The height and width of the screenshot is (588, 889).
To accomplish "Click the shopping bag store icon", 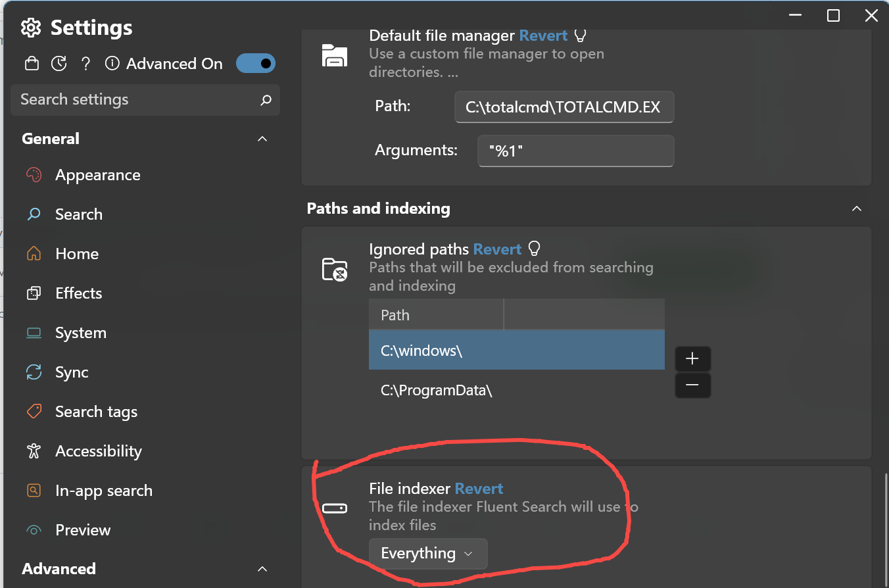I will pos(31,63).
